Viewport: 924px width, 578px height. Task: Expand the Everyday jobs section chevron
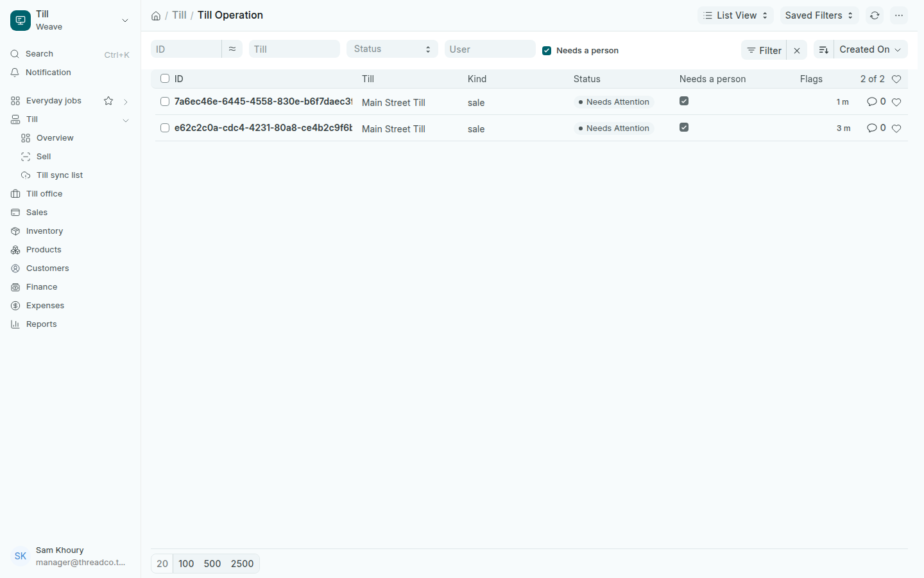pos(126,101)
